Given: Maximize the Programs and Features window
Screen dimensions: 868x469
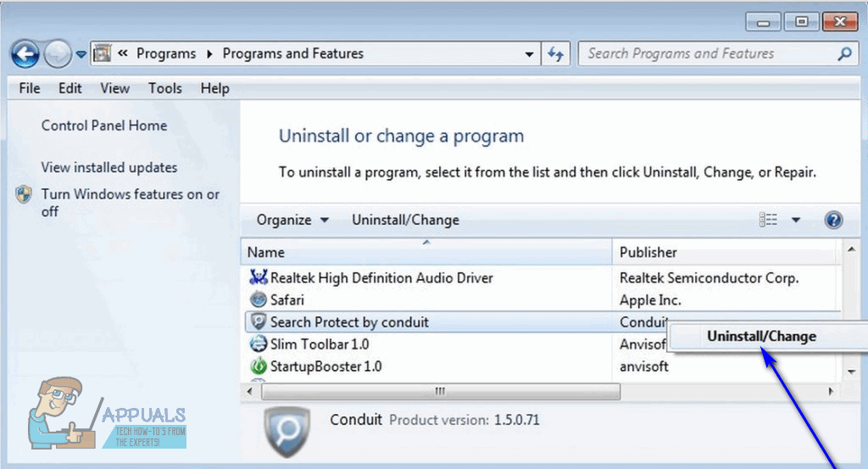Looking at the screenshot, I should click(x=801, y=22).
